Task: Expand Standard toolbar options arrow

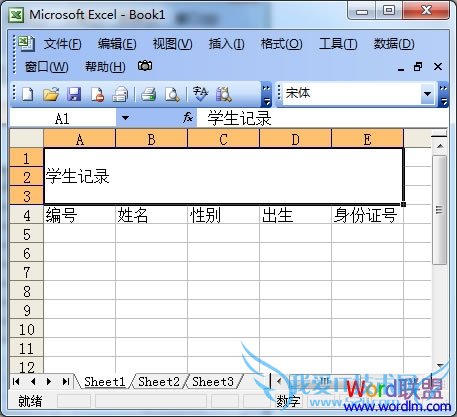Action: pyautogui.click(x=266, y=95)
